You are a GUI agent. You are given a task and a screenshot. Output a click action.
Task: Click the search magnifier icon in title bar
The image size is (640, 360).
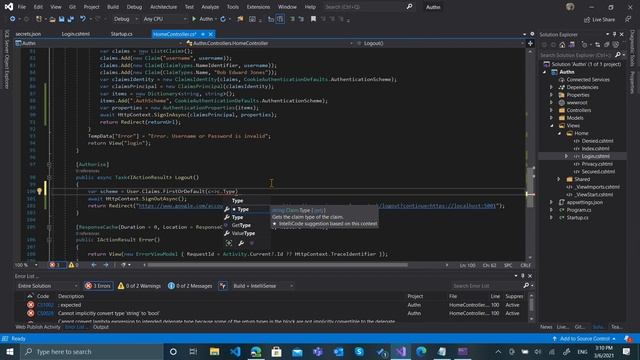pyautogui.click(x=409, y=7)
